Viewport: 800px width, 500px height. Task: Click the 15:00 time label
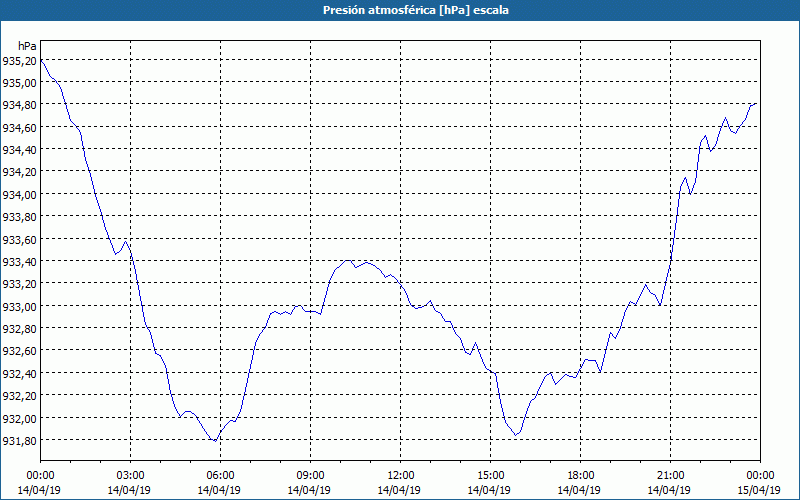[x=490, y=476]
